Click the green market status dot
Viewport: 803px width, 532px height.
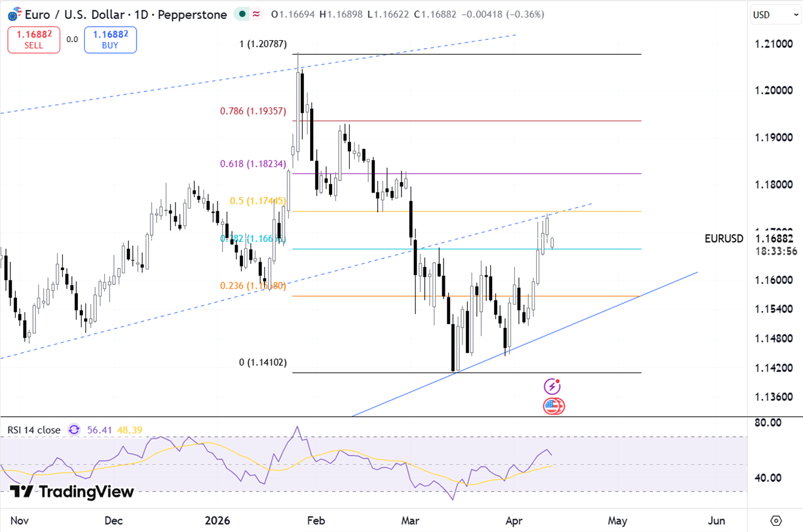tap(243, 14)
